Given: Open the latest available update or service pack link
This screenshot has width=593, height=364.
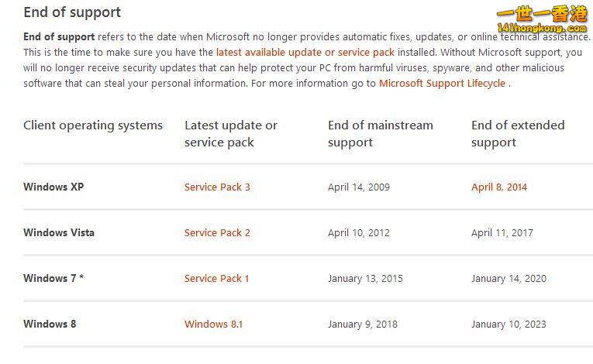Looking at the screenshot, I should 305,53.
